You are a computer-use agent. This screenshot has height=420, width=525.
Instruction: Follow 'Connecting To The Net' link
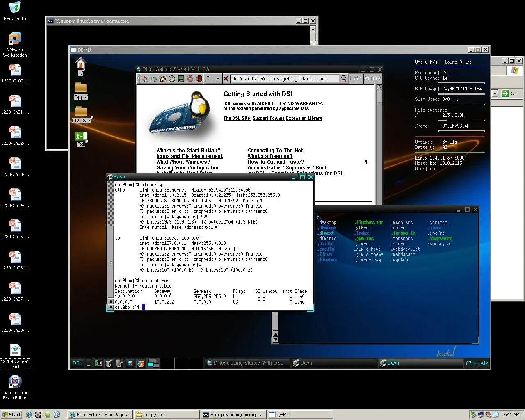(275, 151)
